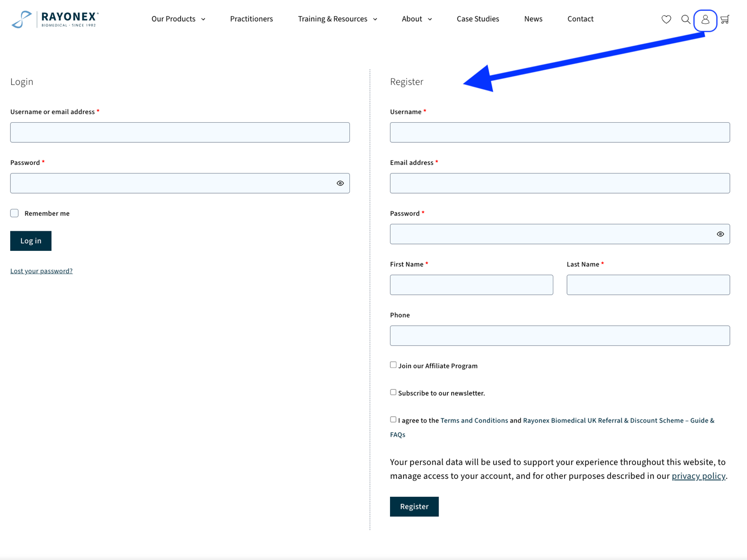The width and height of the screenshot is (747, 560).
Task: Check Subscribe to our newsletter
Action: pos(393,392)
